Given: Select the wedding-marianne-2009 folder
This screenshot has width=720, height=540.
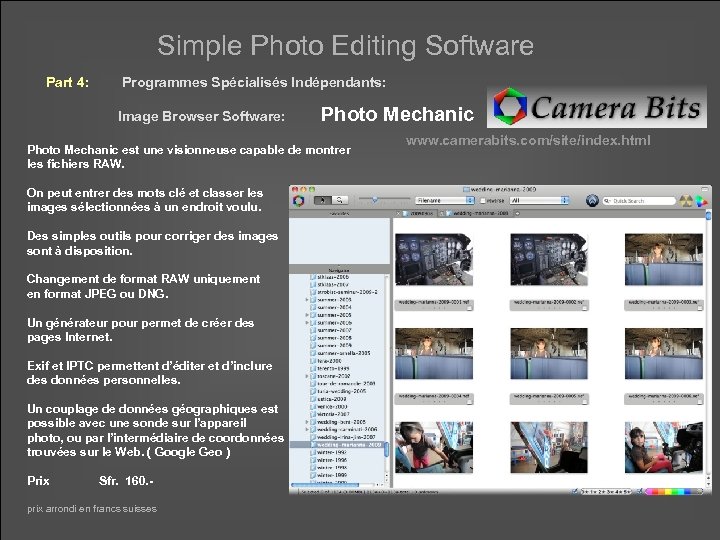Looking at the screenshot, I should [x=338, y=445].
